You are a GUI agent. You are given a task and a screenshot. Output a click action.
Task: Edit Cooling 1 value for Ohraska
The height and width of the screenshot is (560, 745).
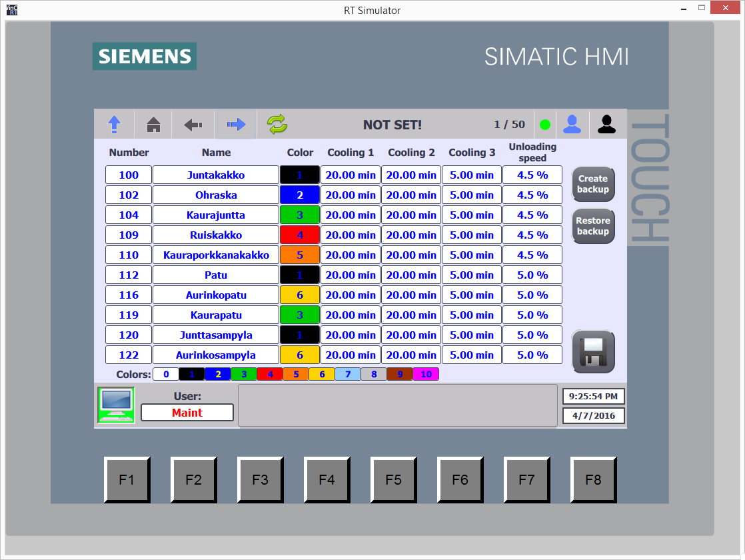(351, 195)
